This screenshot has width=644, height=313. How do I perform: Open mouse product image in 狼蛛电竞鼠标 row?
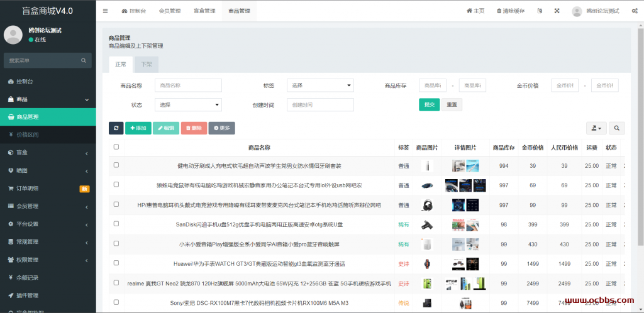click(x=427, y=185)
